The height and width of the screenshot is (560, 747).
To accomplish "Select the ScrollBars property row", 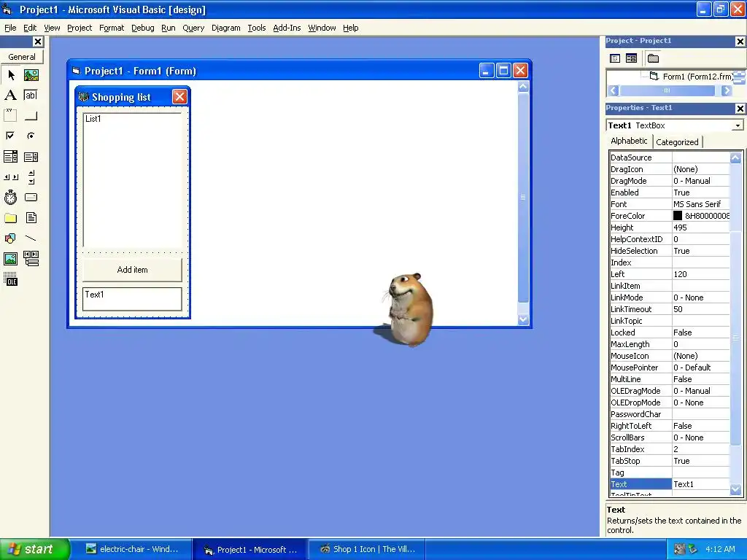I will pyautogui.click(x=670, y=437).
